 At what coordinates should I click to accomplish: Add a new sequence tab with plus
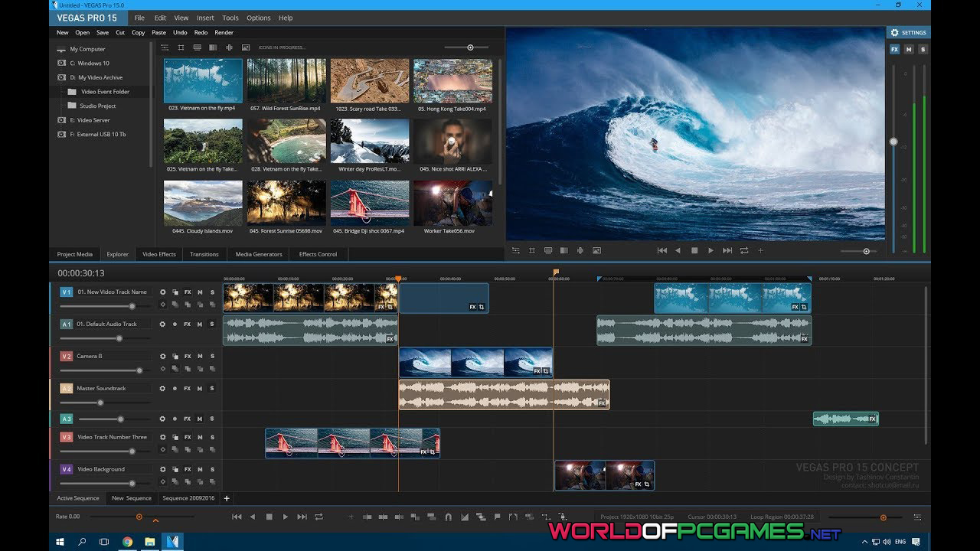click(x=227, y=498)
